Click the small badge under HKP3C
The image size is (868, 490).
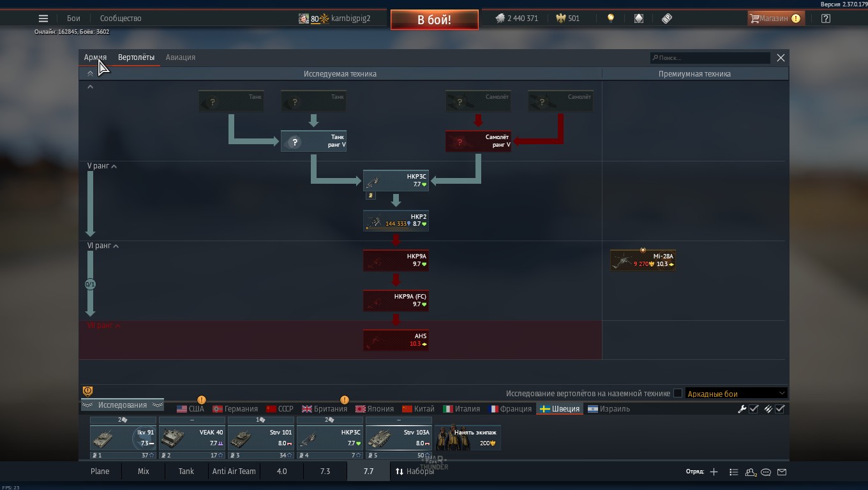coord(370,196)
